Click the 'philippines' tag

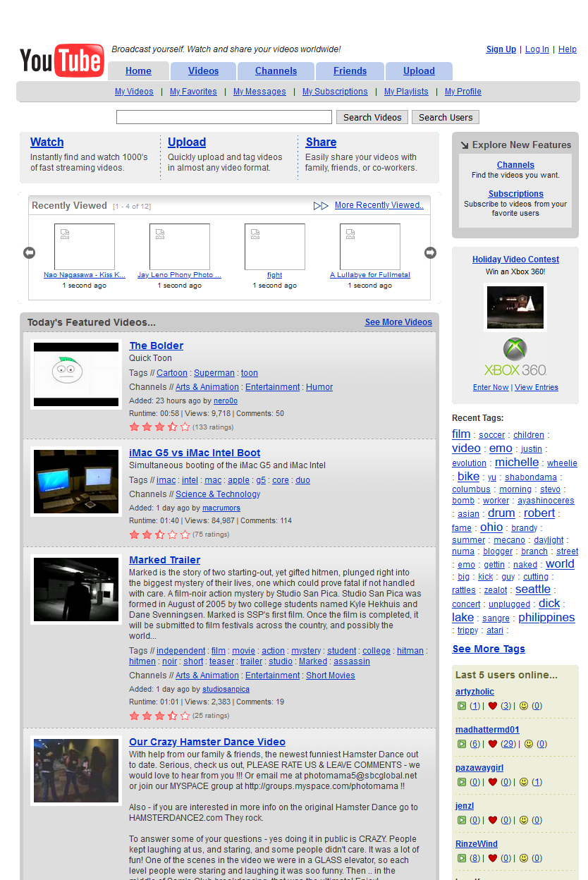pyautogui.click(x=546, y=618)
